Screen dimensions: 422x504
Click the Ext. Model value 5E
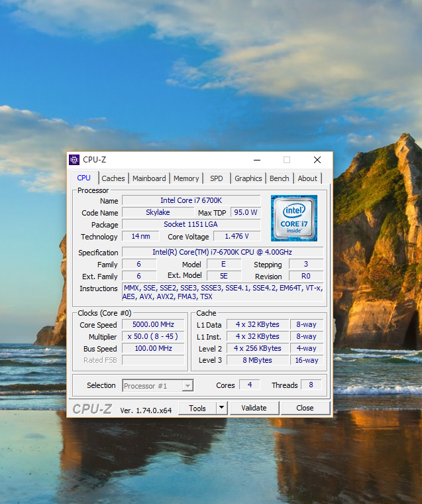(x=224, y=276)
